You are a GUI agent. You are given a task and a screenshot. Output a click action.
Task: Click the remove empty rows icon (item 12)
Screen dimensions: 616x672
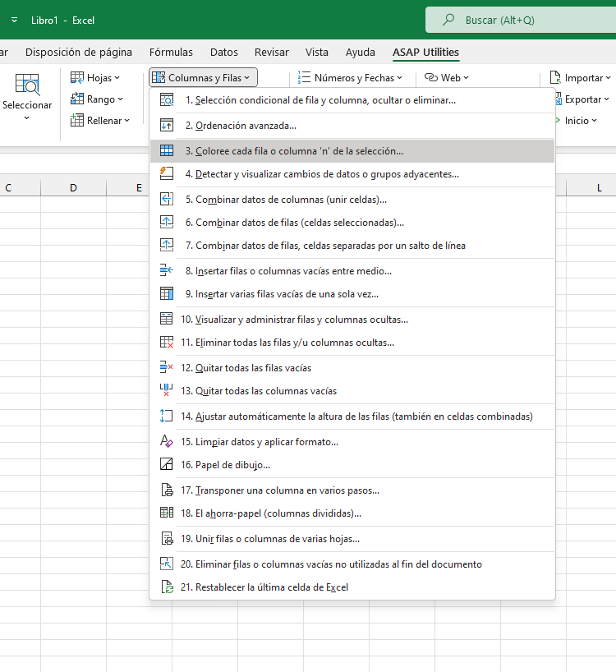pos(166,367)
